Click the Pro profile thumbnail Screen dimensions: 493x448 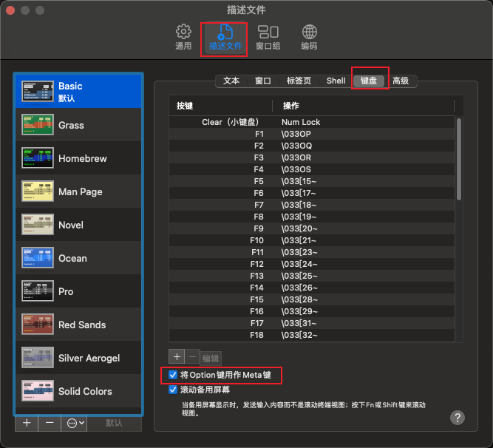[x=38, y=291]
